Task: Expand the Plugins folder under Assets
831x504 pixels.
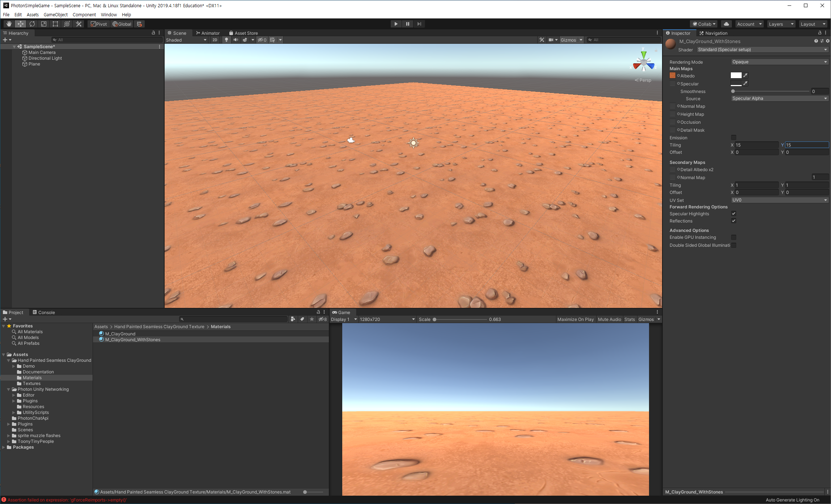Action: (x=9, y=424)
